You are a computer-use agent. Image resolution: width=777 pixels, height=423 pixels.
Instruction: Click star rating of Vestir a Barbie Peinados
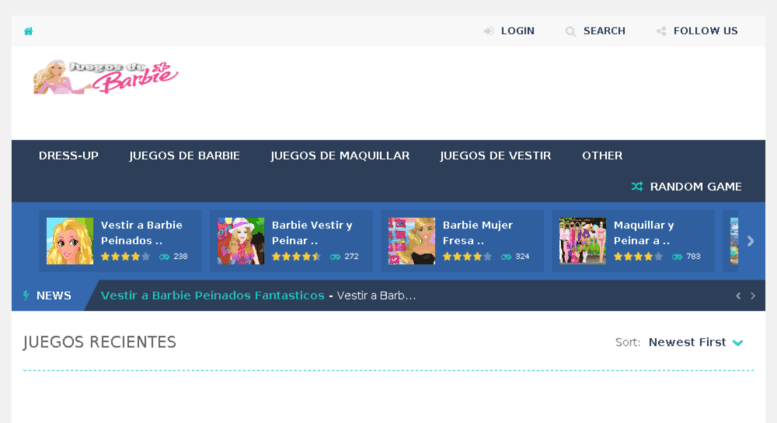point(125,257)
